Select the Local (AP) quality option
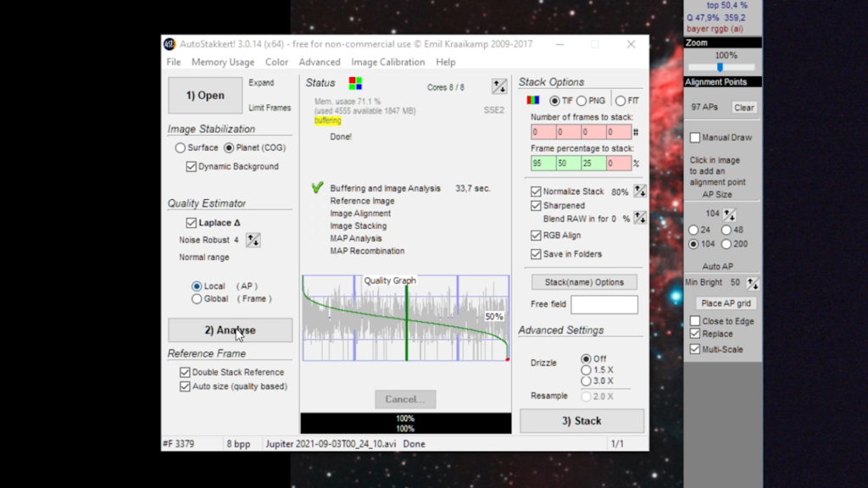 tap(197, 286)
